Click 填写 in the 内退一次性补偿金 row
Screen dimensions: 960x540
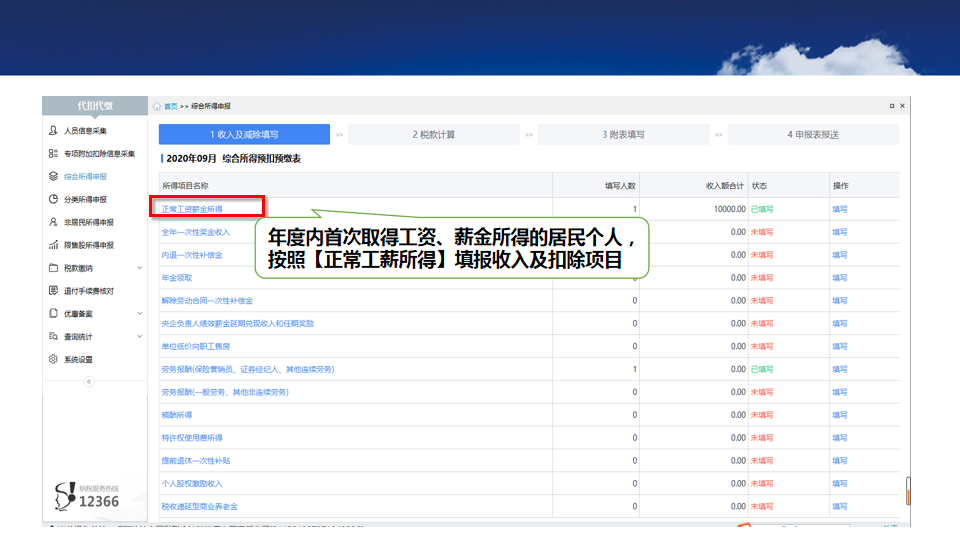[840, 255]
